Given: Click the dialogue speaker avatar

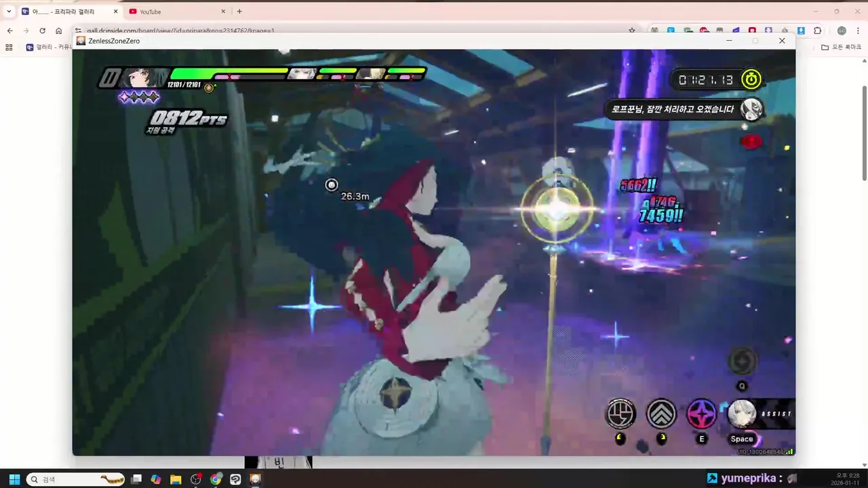Looking at the screenshot, I should 751,108.
